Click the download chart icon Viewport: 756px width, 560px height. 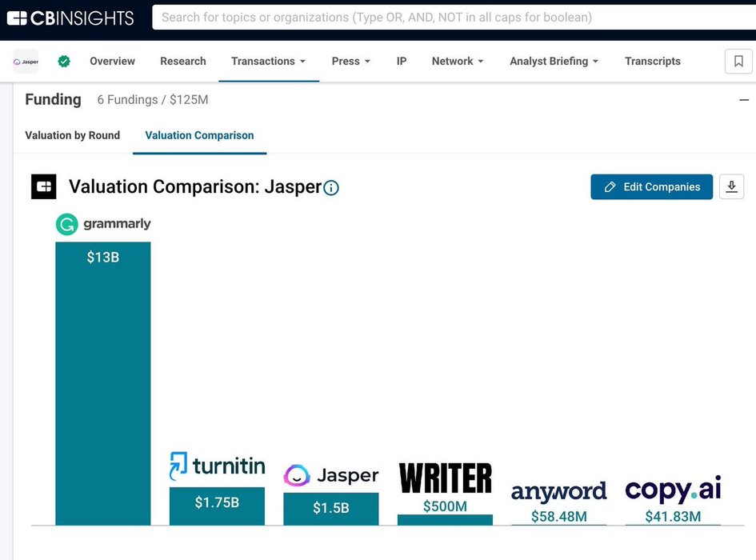(x=731, y=186)
